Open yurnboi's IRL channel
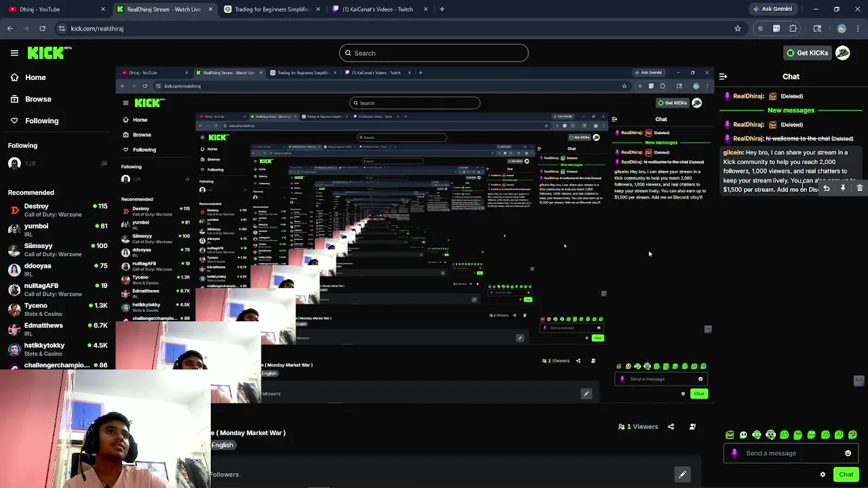The height and width of the screenshot is (488, 868). point(58,230)
